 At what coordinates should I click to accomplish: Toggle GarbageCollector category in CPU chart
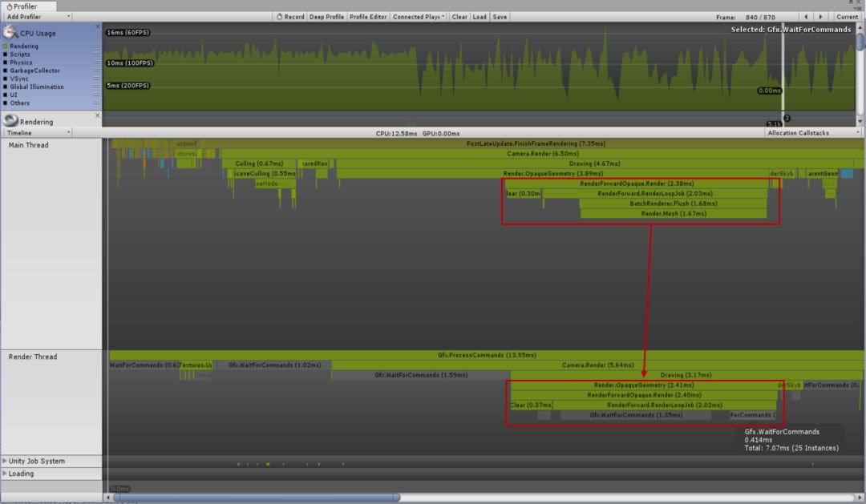point(6,71)
